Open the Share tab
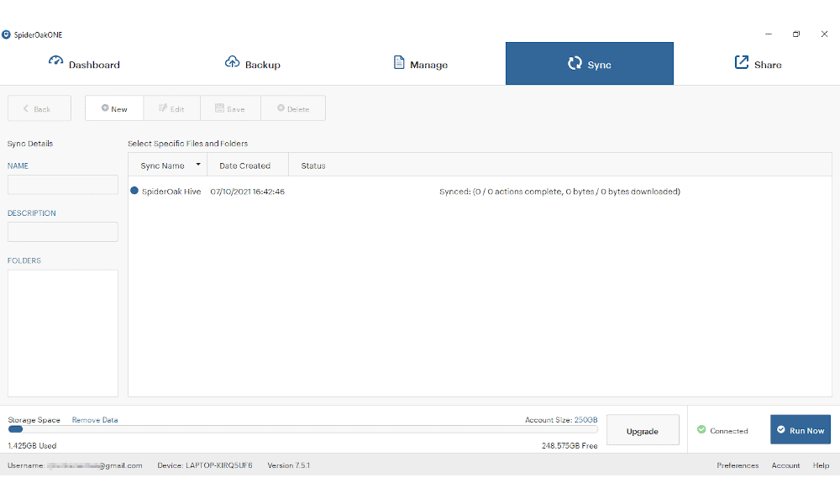 click(x=758, y=64)
